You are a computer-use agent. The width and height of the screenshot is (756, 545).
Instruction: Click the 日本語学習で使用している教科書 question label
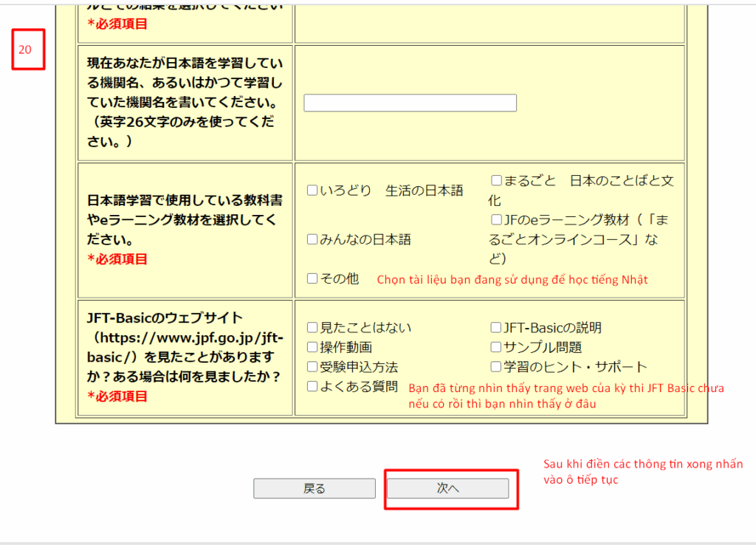185,220
